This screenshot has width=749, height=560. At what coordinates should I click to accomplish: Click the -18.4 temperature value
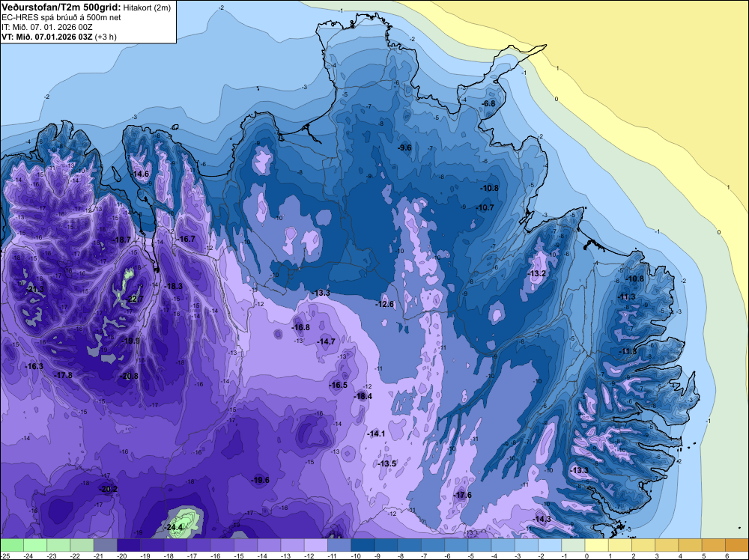pyautogui.click(x=363, y=396)
